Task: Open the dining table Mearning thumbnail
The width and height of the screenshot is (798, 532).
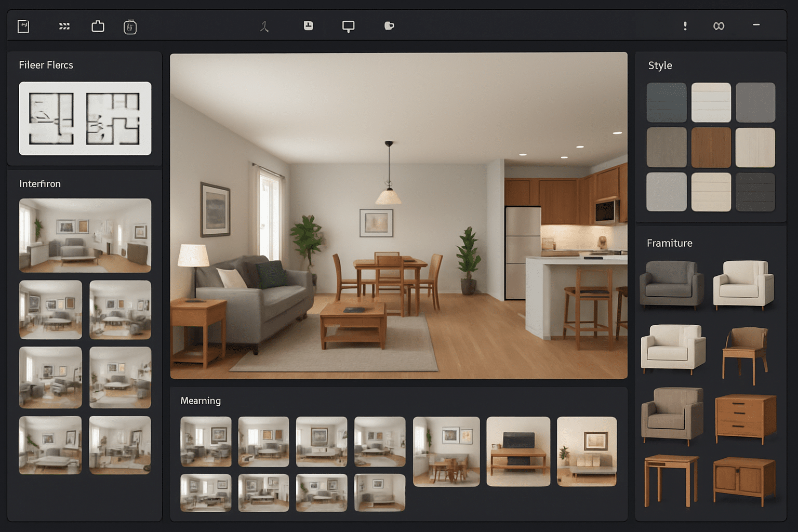Action: (446, 451)
